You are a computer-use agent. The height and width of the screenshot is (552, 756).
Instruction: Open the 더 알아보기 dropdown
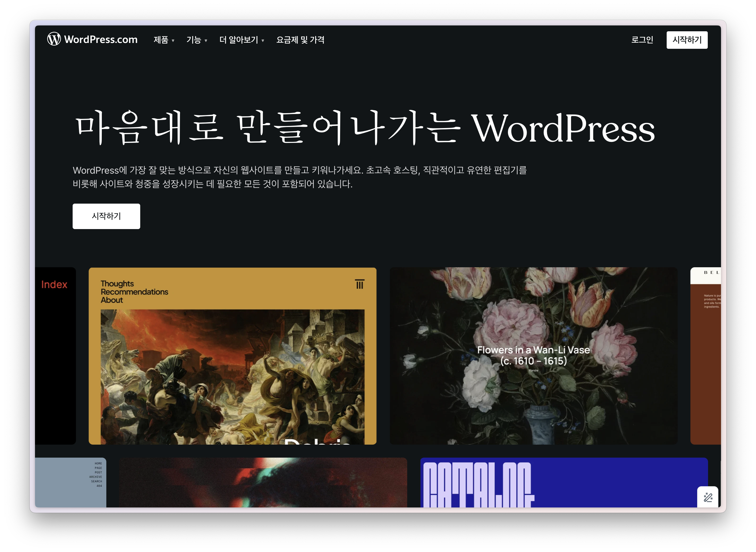click(242, 40)
